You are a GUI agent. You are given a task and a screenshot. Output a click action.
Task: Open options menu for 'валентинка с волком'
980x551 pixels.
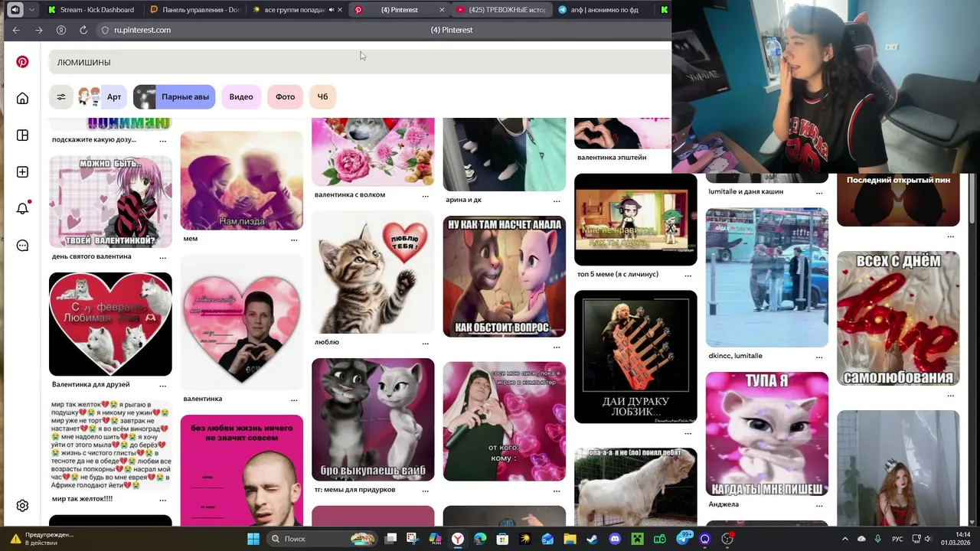pos(425,196)
